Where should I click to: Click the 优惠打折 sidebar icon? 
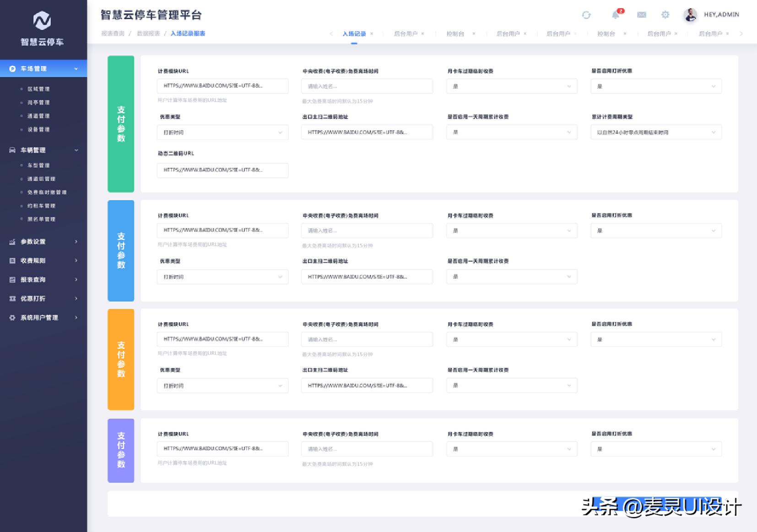click(12, 298)
